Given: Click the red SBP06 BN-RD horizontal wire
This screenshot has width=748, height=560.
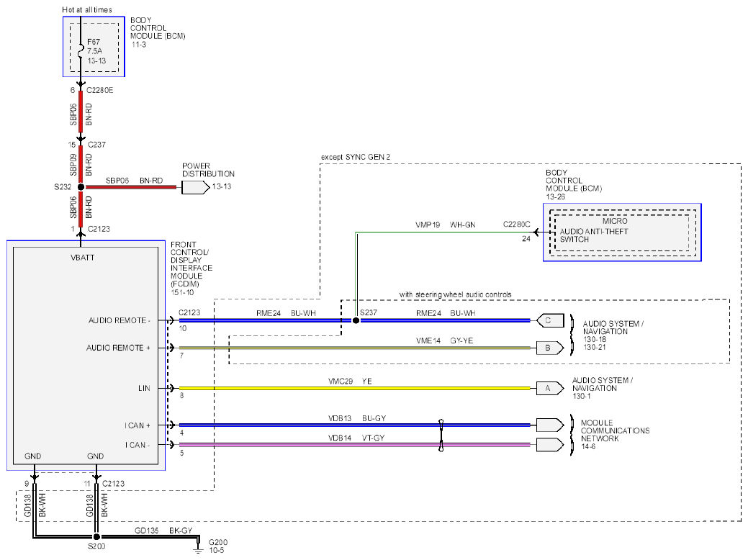Looking at the screenshot, I should [131, 187].
